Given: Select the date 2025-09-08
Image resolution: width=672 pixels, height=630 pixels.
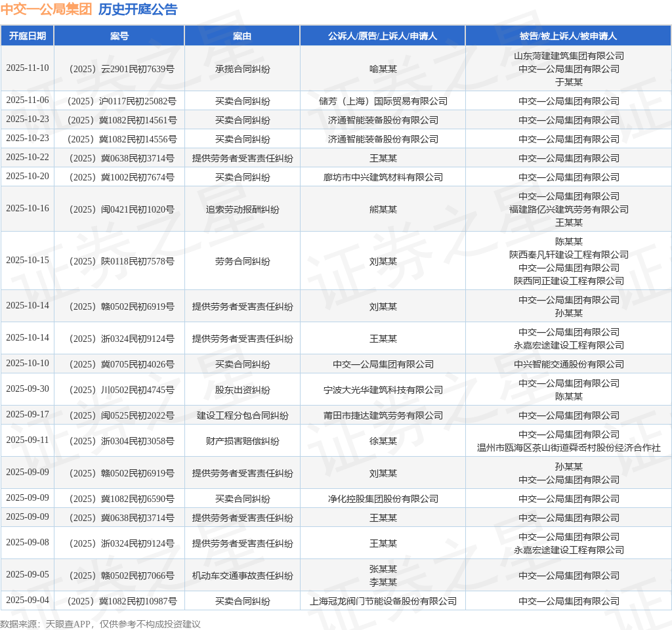Looking at the screenshot, I should [x=28, y=543].
